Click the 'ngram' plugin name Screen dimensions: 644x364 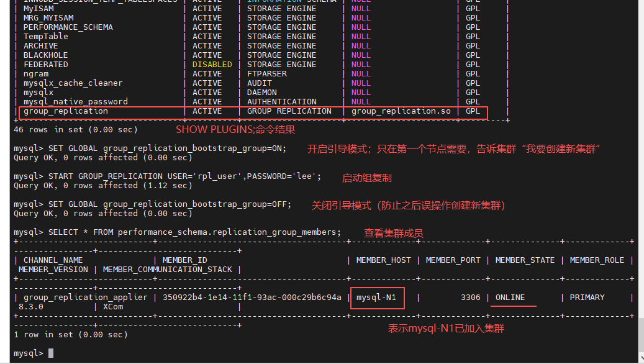click(x=36, y=74)
